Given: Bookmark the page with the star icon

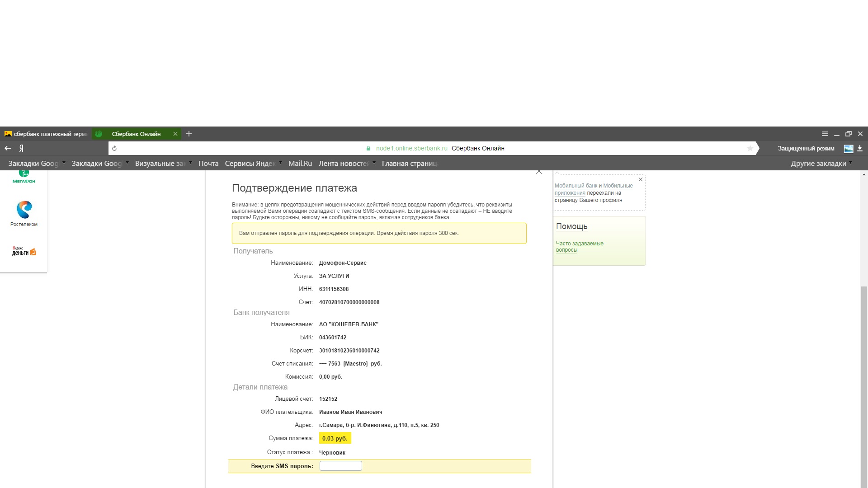Looking at the screenshot, I should (750, 148).
